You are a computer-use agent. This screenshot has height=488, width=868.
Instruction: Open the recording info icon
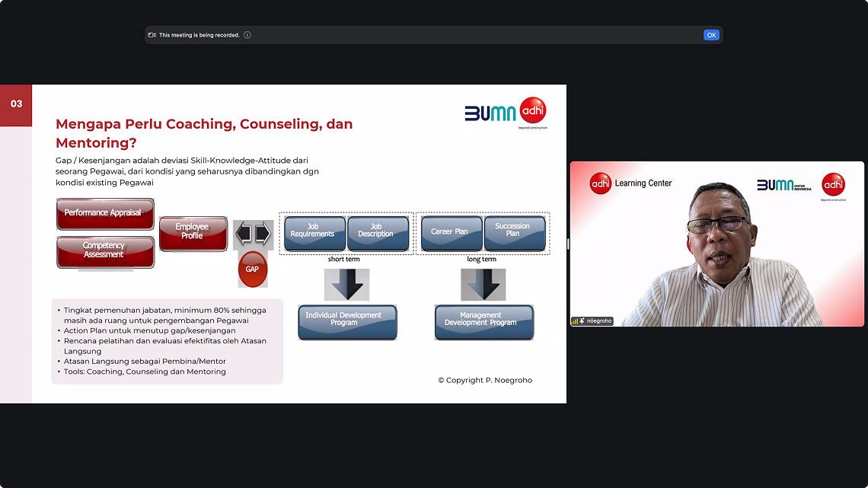(247, 35)
